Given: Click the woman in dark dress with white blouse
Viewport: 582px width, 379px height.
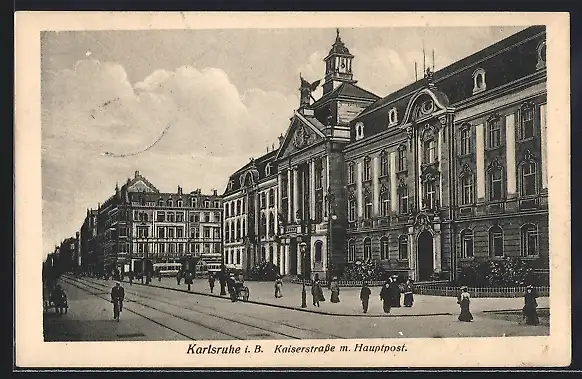Looking at the screenshot, I should click(465, 304).
